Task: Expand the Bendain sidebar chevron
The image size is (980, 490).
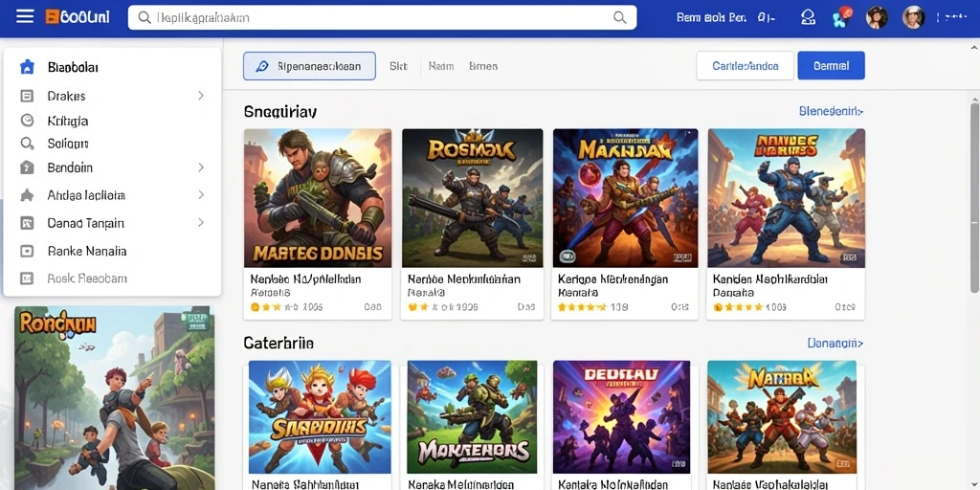Action: point(201,167)
